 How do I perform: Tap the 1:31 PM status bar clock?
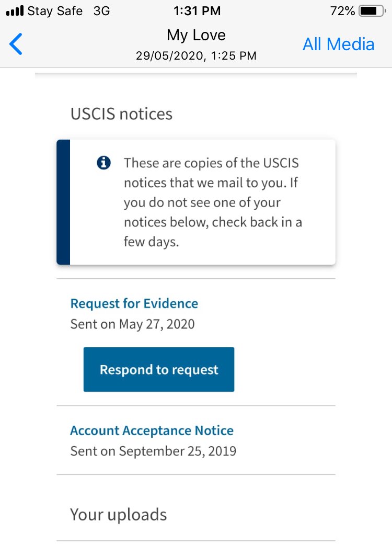197,11
